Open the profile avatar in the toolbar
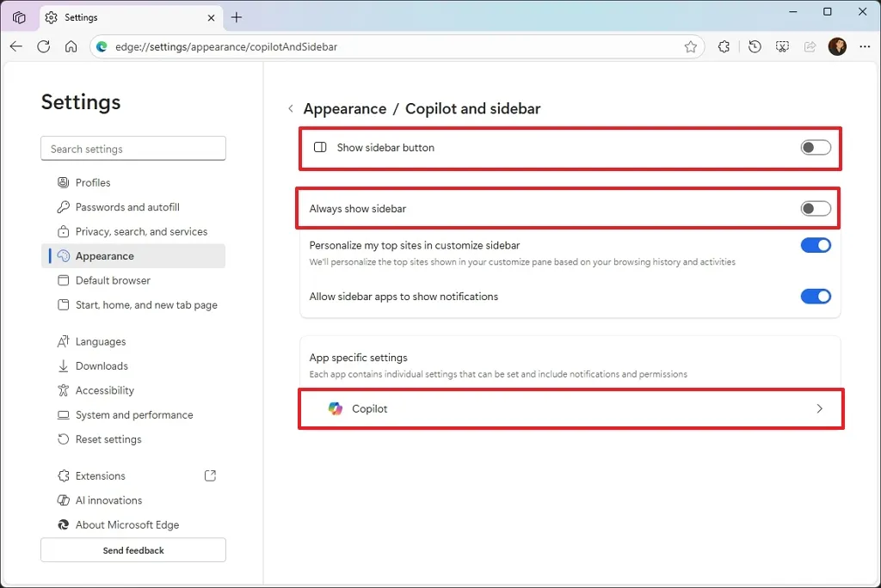This screenshot has height=588, width=881. pos(837,46)
